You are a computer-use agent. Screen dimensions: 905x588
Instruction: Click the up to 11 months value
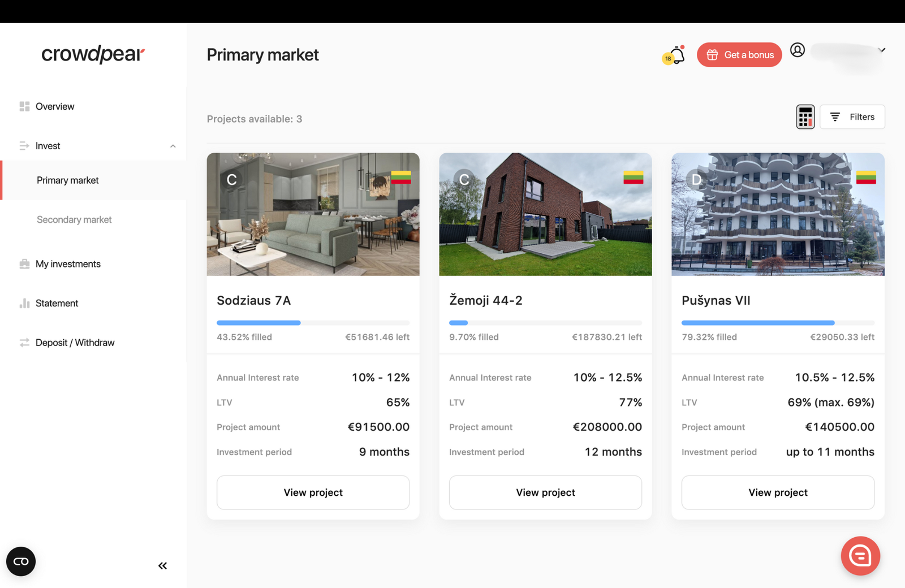click(x=830, y=452)
